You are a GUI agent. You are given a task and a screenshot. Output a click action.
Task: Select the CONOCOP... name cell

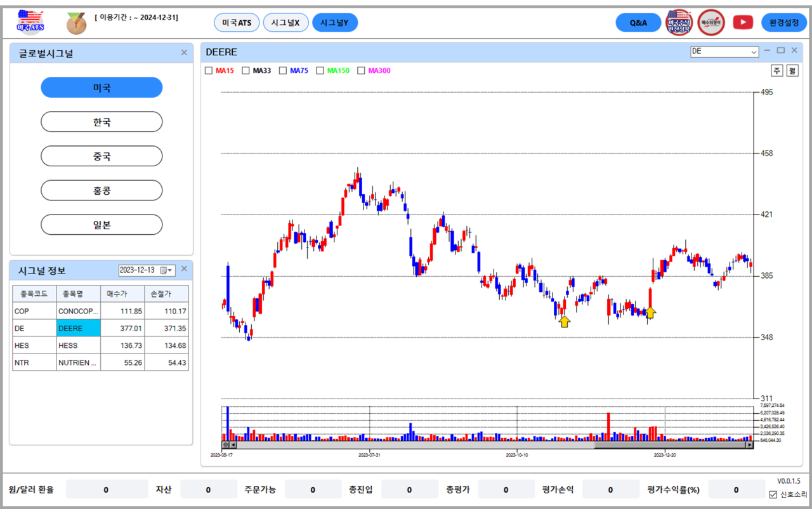pos(78,311)
